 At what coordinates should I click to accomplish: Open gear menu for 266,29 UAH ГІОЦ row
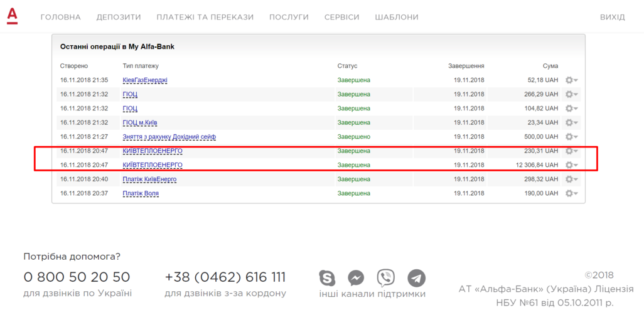[x=571, y=94]
